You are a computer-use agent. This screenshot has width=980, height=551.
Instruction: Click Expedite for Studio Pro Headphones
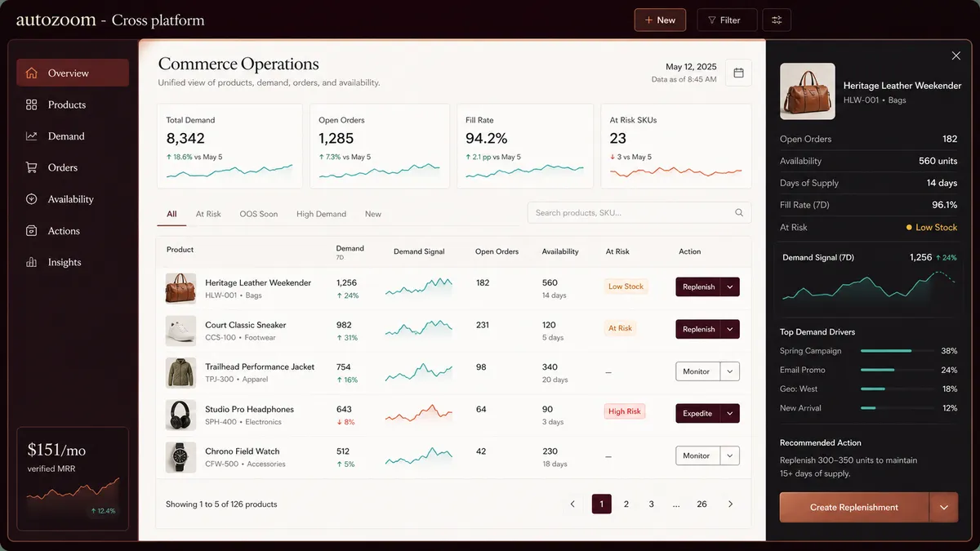[698, 414]
